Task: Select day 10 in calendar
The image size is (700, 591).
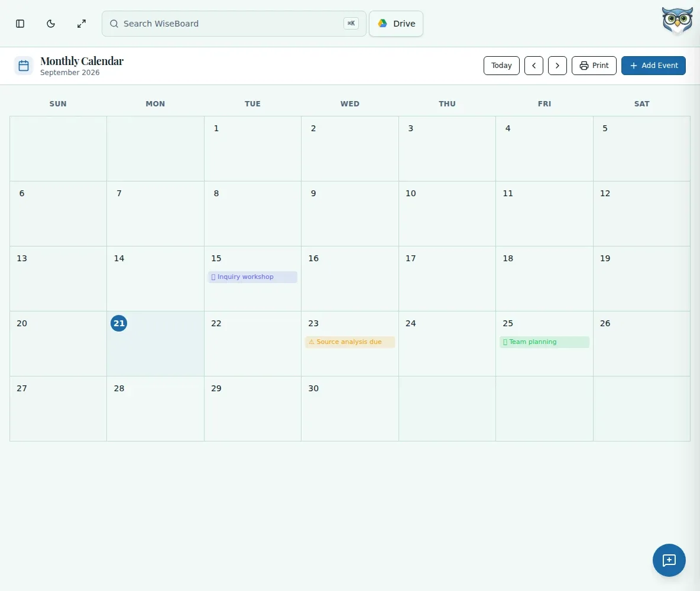Action: [x=447, y=214]
